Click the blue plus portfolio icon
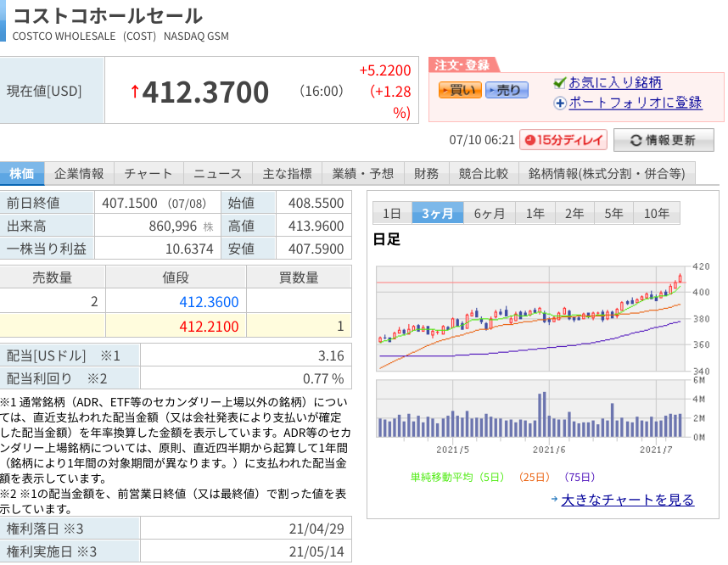Image resolution: width=728 pixels, height=565 pixels. 560,103
